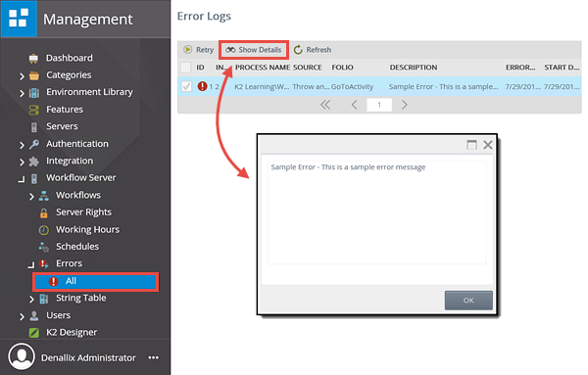Click the Servers icon
This screenshot has height=375, width=588.
click(x=34, y=127)
